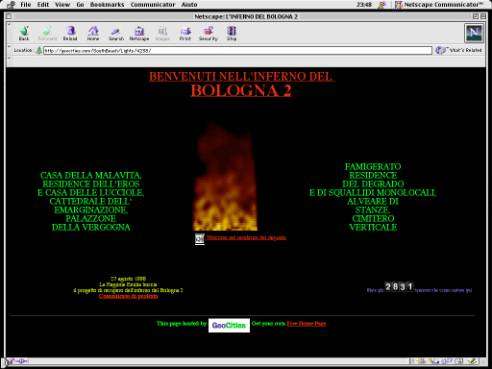Click into the Location URL field
The image size is (492, 369).
(x=237, y=51)
